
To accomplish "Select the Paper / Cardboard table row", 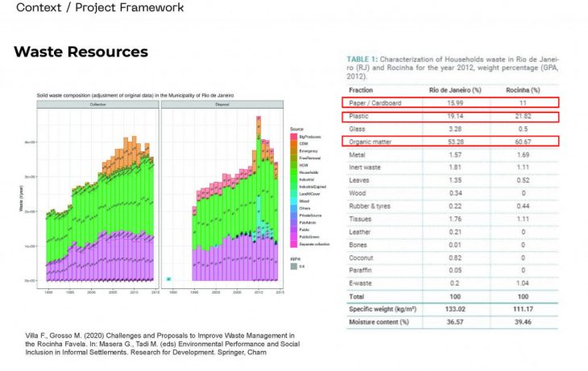I will [451, 102].
